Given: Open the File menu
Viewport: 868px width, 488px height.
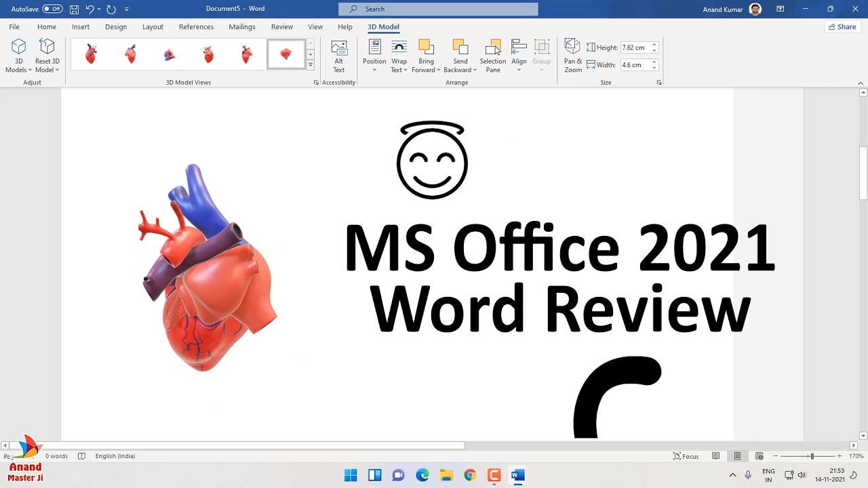Looking at the screenshot, I should tap(14, 26).
